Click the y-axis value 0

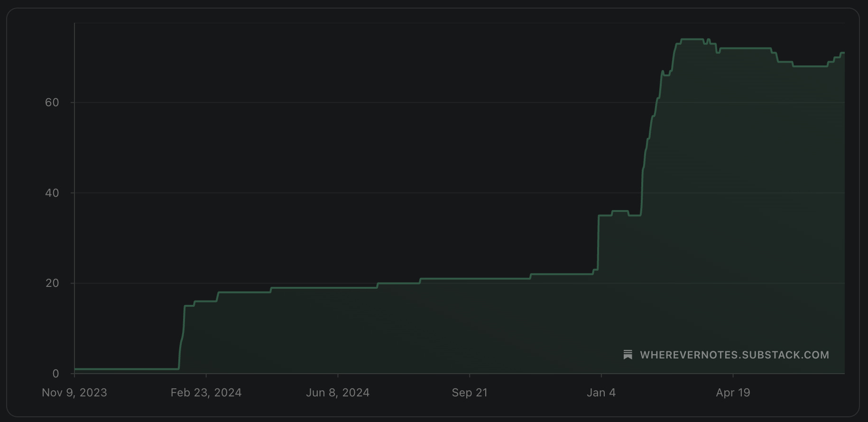55,374
